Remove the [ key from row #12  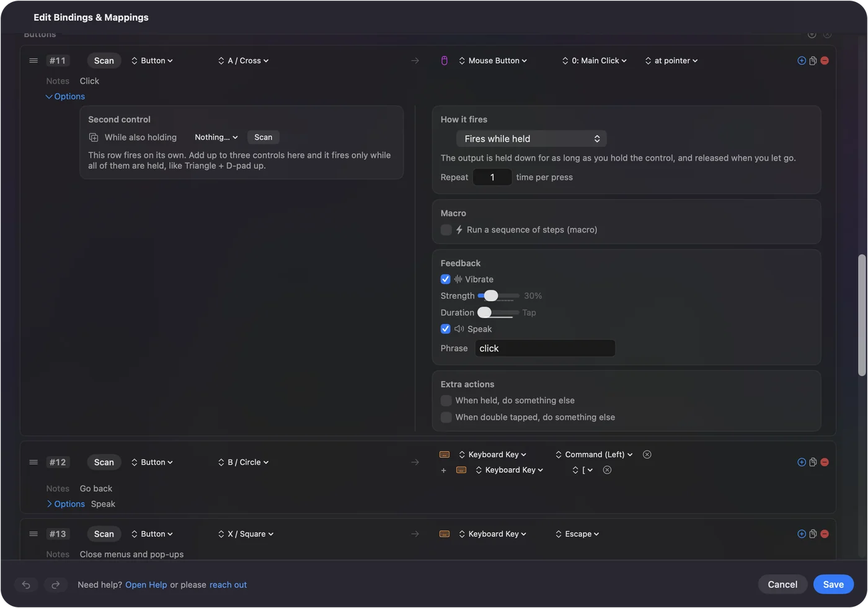(x=608, y=470)
